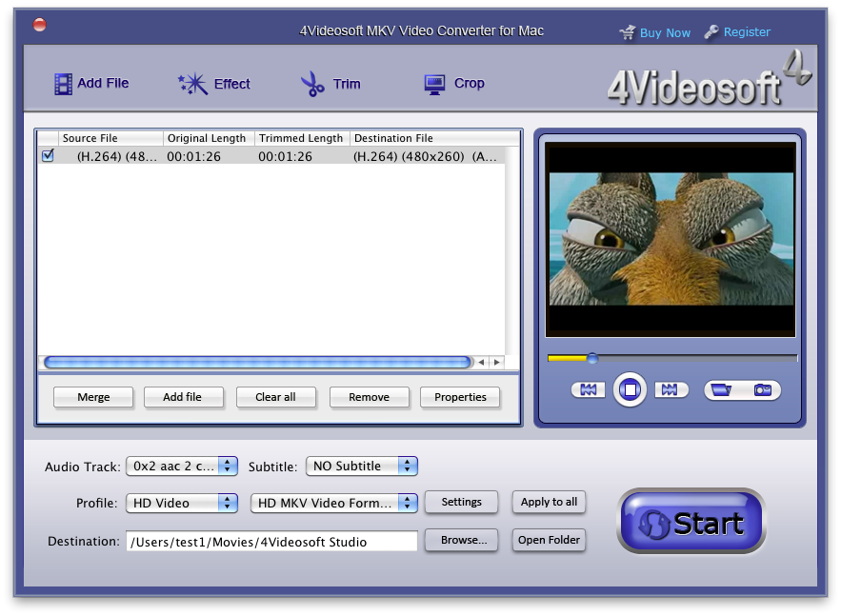Click the Destination File column header
Viewport: 841px width, 616px height.
(434, 138)
